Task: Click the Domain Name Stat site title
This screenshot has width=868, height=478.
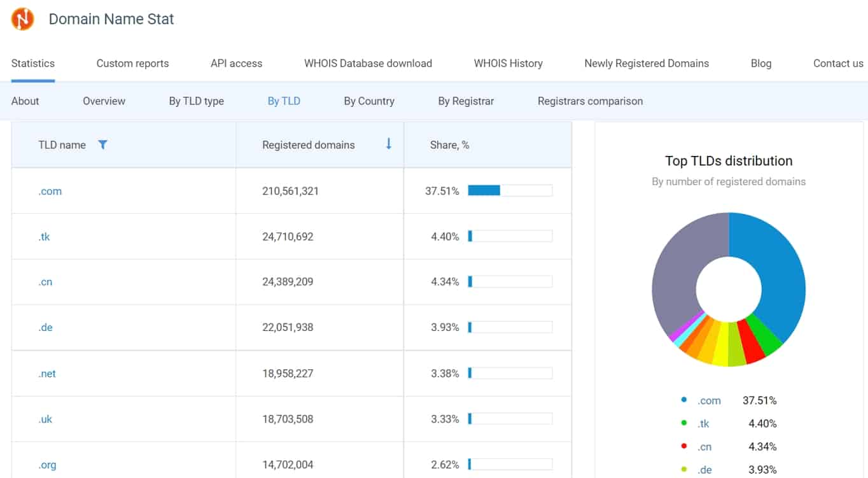Action: click(x=111, y=19)
